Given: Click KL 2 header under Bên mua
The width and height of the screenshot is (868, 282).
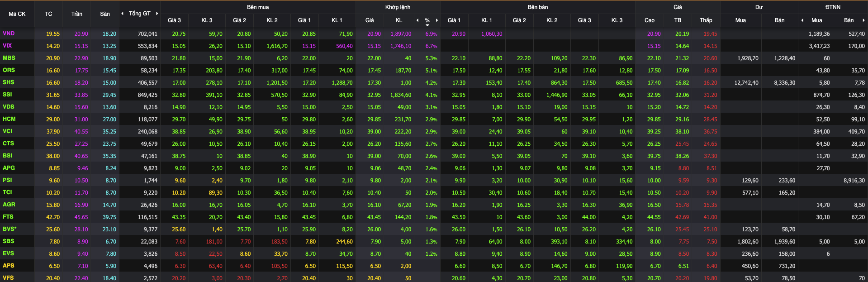Looking at the screenshot, I should [272, 20].
